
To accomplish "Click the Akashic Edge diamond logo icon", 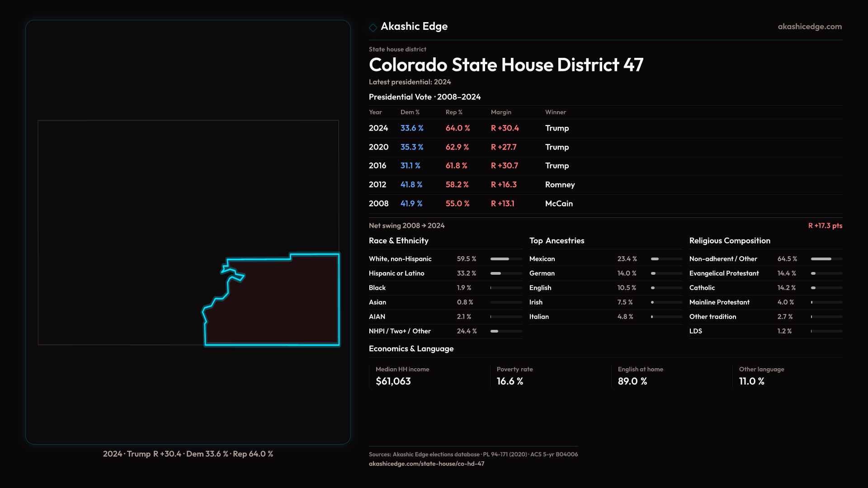I will click(373, 28).
